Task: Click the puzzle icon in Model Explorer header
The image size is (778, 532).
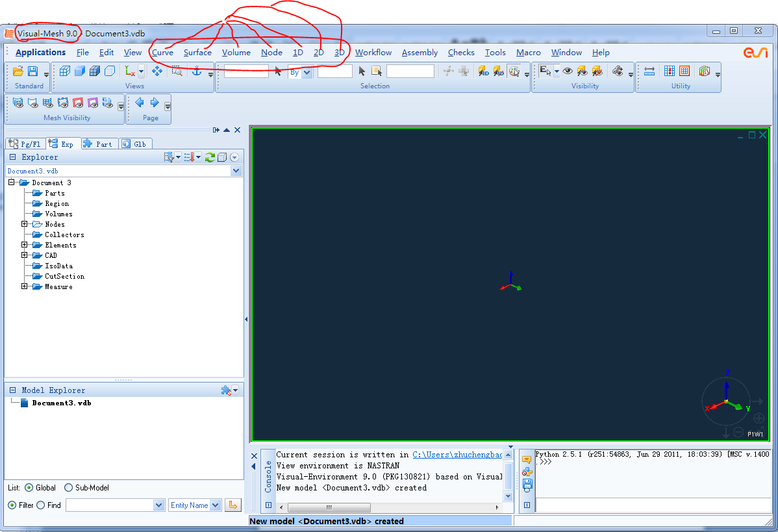Action: click(226, 390)
